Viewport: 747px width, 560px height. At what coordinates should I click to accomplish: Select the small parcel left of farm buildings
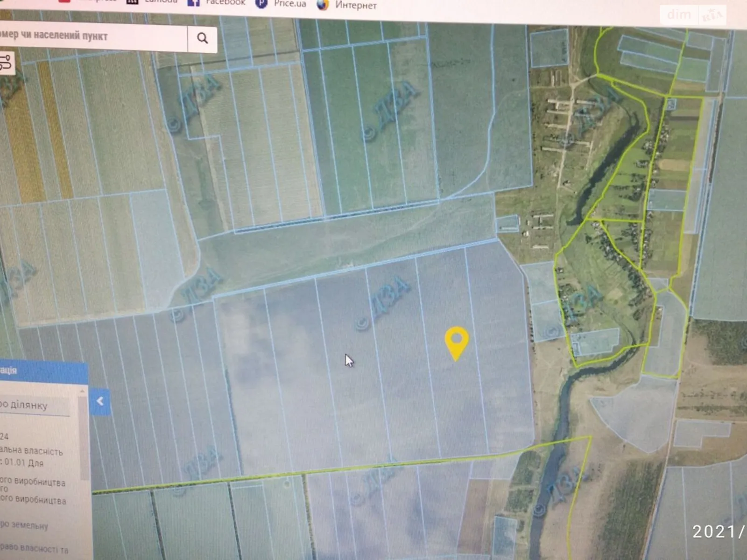pos(507,224)
